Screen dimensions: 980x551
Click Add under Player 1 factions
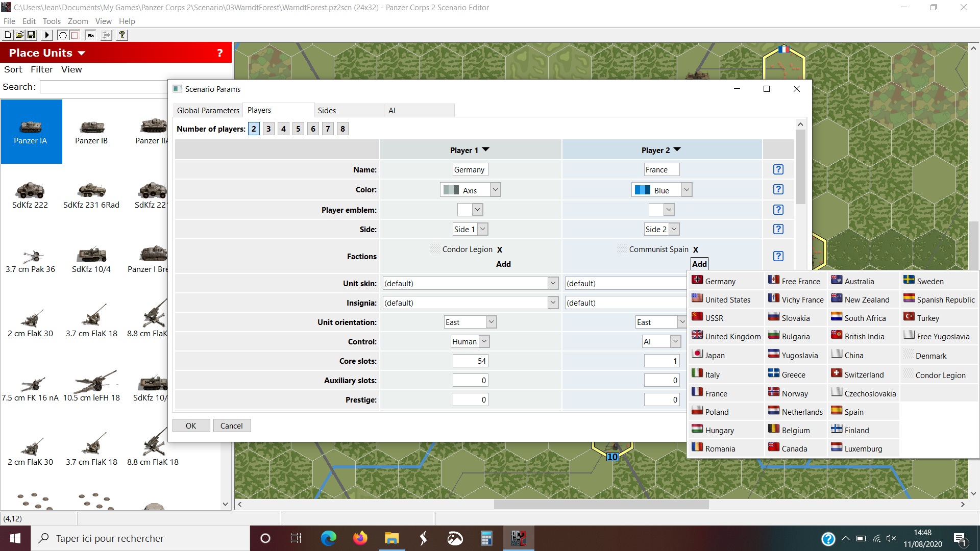tap(503, 264)
